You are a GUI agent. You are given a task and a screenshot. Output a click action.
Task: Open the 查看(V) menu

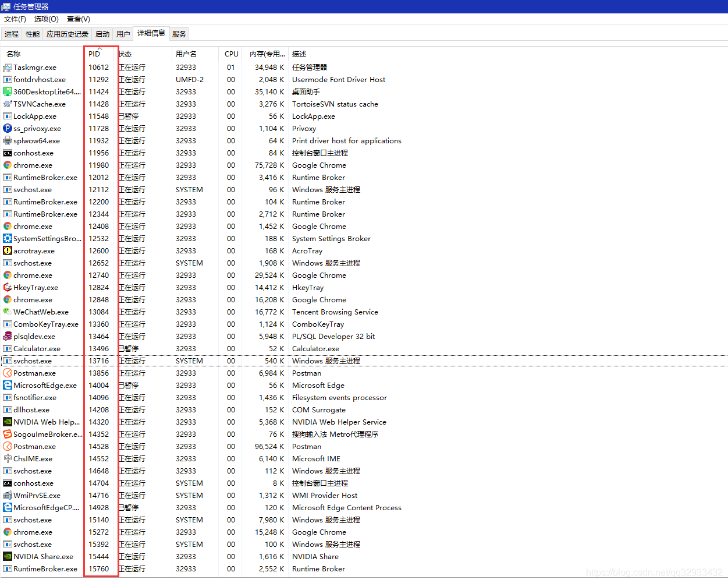[x=79, y=19]
